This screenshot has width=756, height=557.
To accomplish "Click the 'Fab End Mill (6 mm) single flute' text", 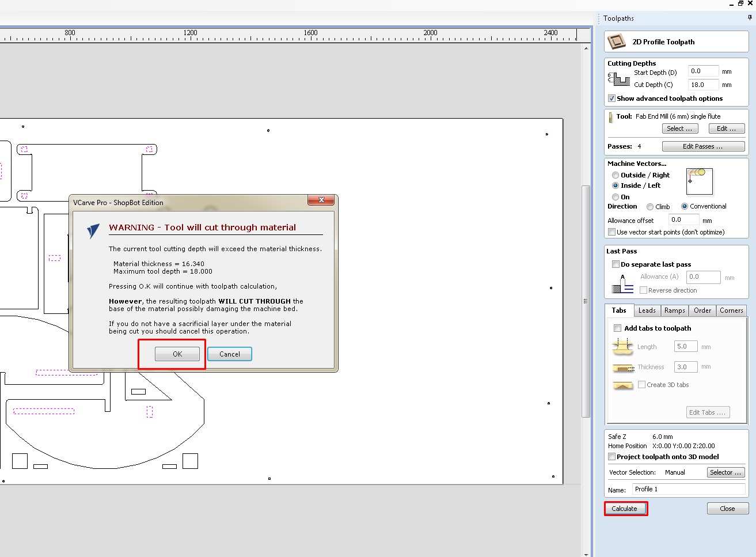I will click(678, 116).
